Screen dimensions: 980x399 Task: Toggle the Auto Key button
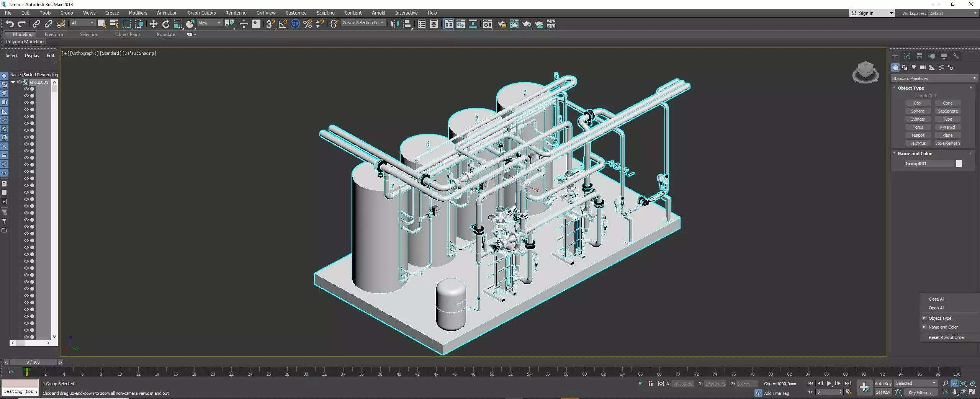pos(883,383)
